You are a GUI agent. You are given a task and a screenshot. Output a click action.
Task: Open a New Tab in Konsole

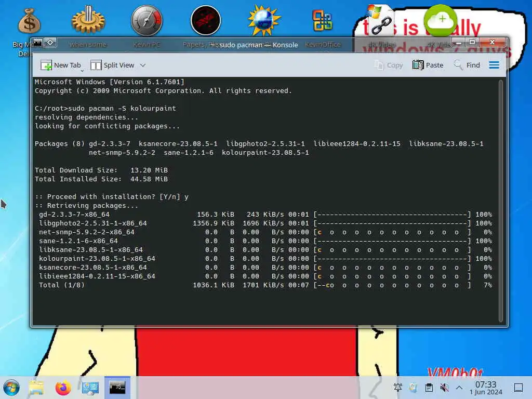(60, 65)
